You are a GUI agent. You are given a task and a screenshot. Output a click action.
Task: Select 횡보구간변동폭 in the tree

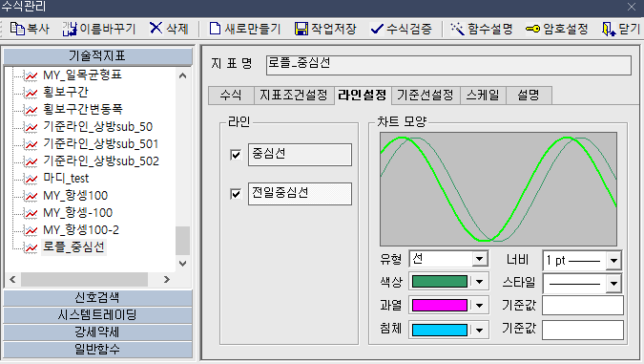(x=83, y=110)
